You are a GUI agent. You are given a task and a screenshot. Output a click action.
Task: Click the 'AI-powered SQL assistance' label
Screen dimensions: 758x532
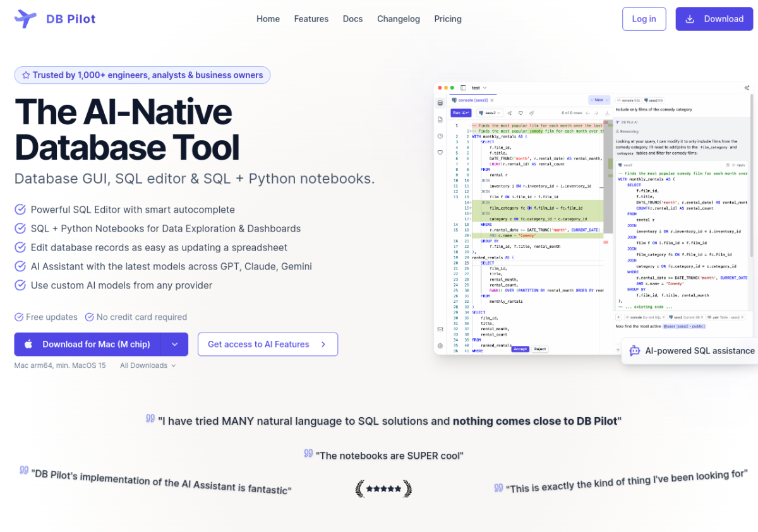tap(700, 351)
